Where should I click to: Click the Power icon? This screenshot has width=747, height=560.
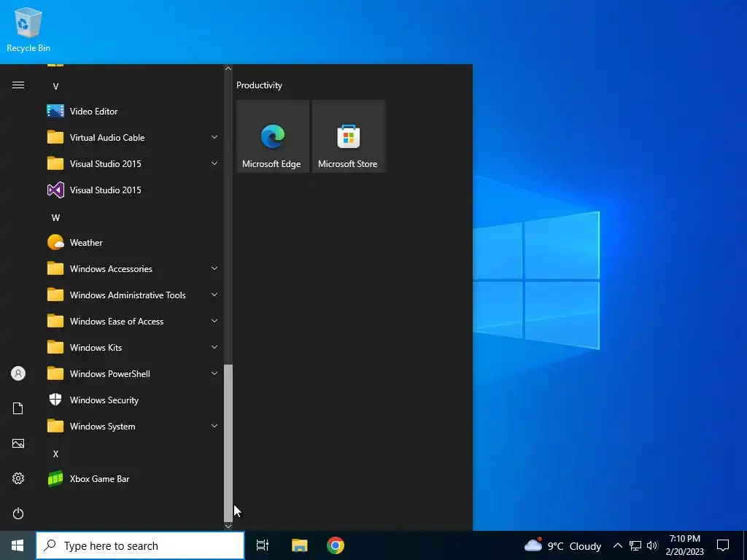tap(18, 513)
